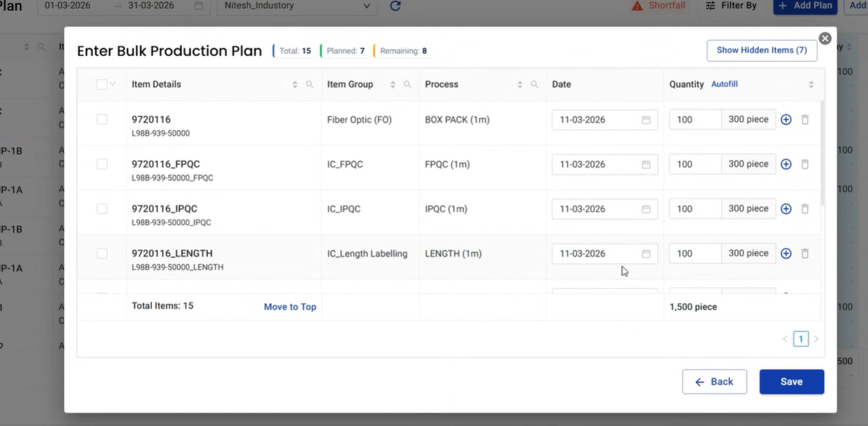Click the Save button

tap(791, 382)
